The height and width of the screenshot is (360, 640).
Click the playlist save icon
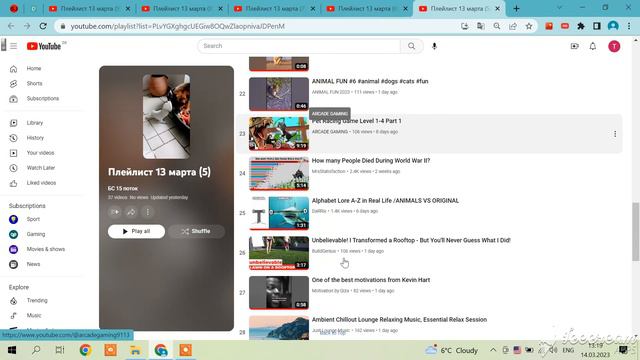click(115, 212)
